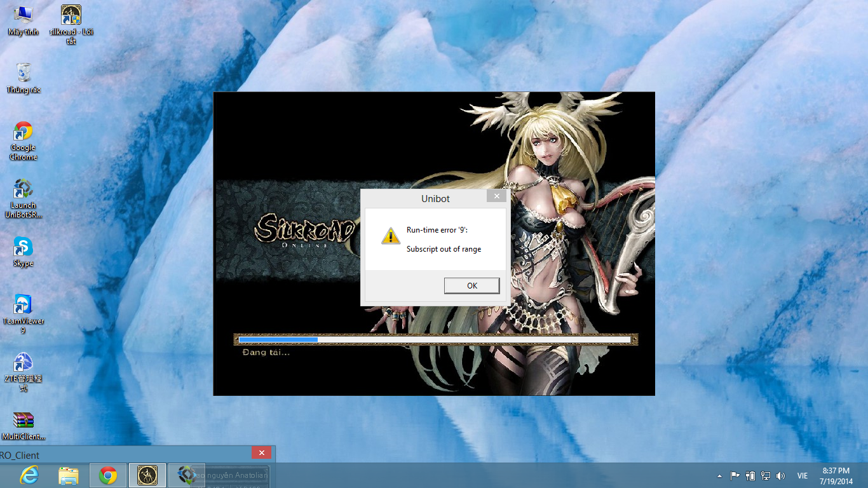This screenshot has height=488, width=868.
Task: Click the warning icon in the Unibot dialog
Action: [390, 236]
